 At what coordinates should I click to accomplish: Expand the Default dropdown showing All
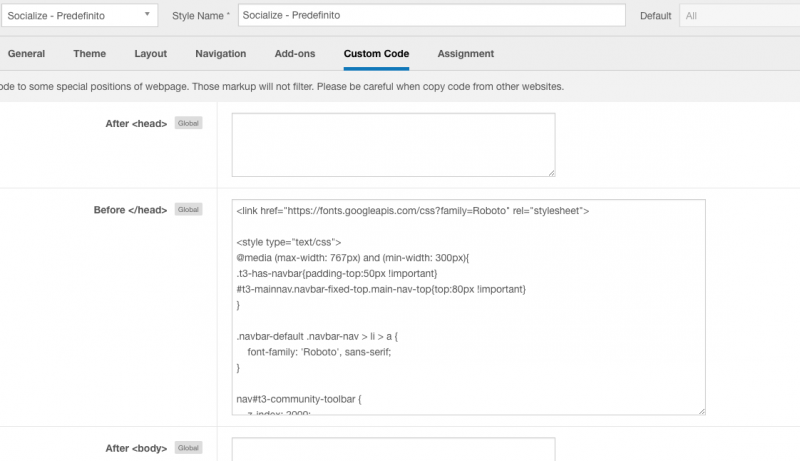tap(739, 16)
